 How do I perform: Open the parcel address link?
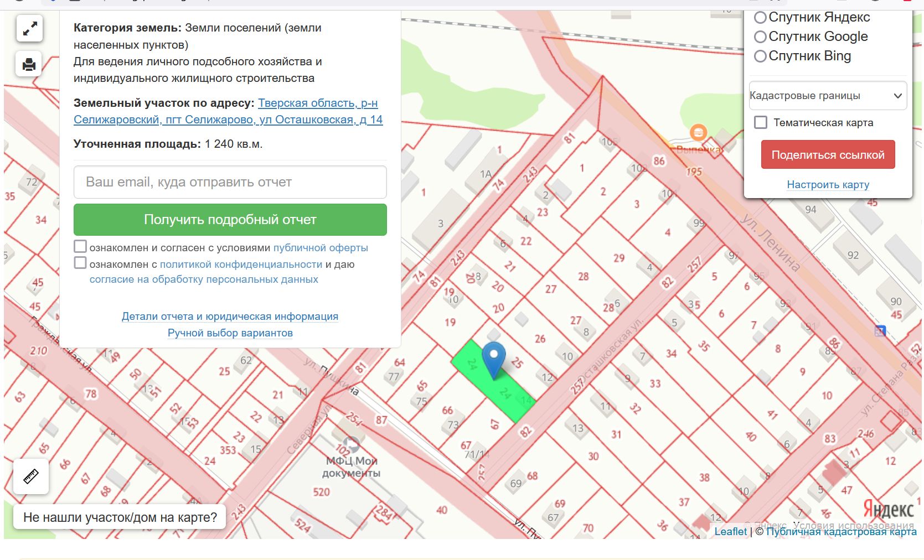[x=228, y=111]
